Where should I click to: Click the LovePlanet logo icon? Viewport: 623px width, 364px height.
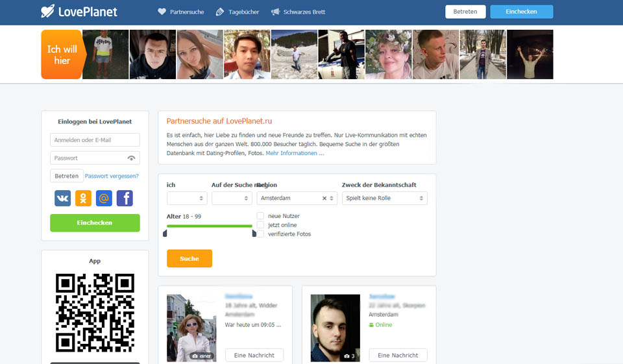(48, 12)
